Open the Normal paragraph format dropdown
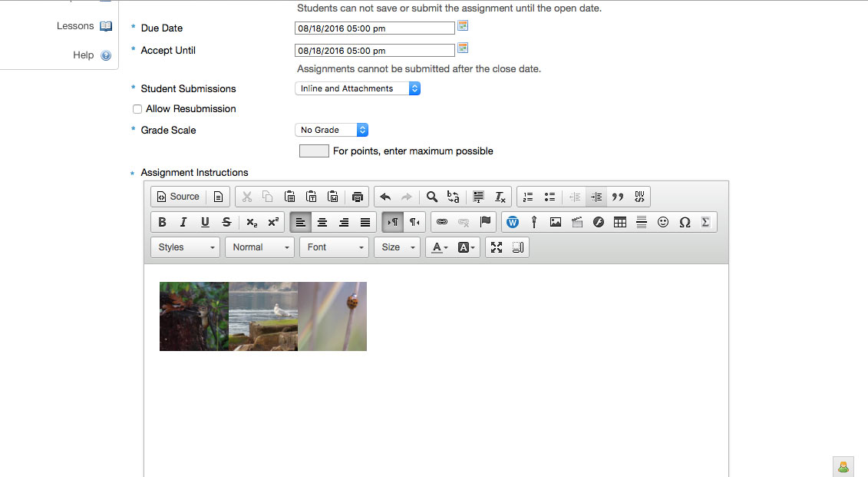The height and width of the screenshot is (477, 868). [x=259, y=247]
